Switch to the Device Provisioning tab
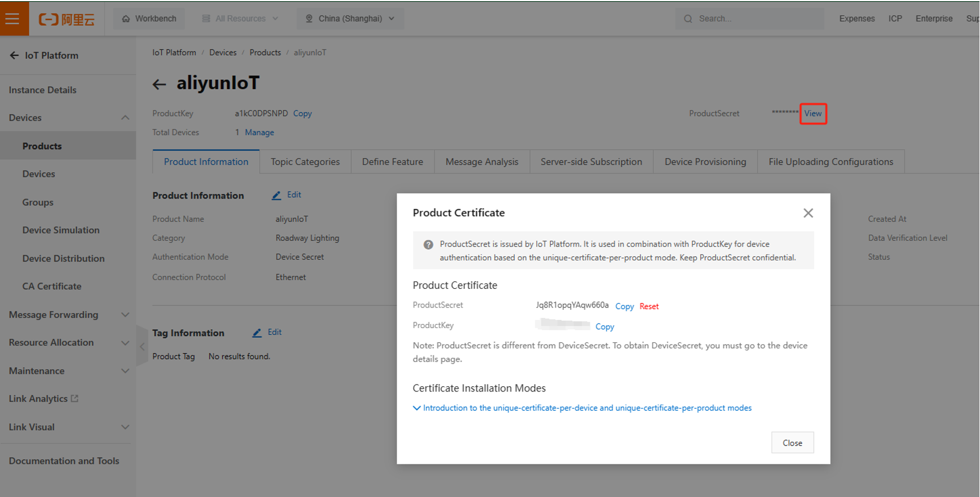 (705, 162)
